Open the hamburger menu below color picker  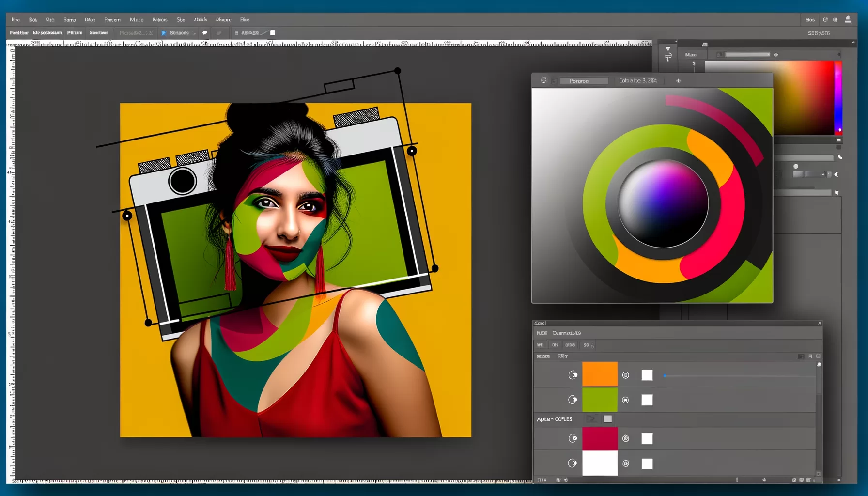[x=838, y=140]
